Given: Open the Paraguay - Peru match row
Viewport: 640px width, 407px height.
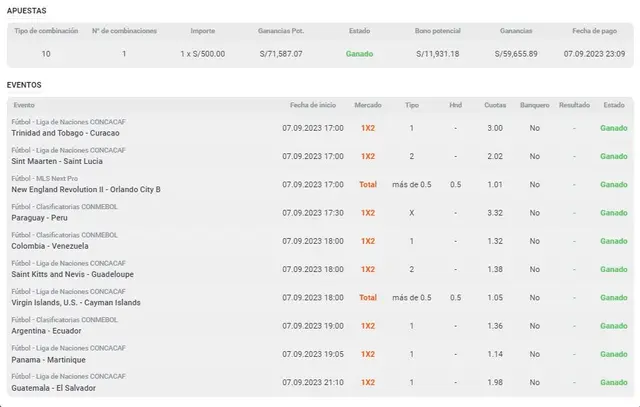Looking at the screenshot, I should click(39, 217).
